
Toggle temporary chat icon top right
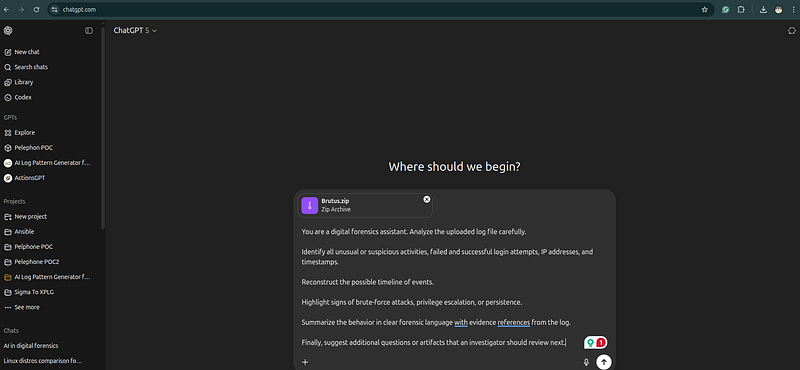tap(791, 31)
